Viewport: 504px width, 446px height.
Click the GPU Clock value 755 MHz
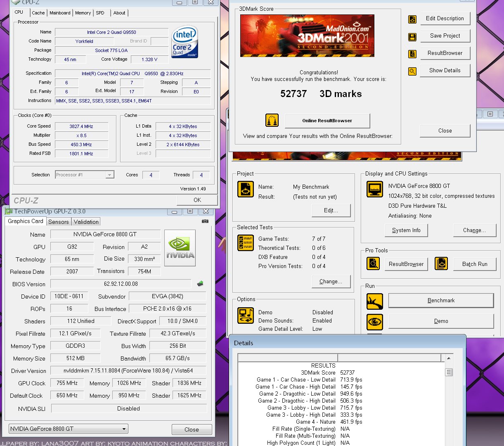click(67, 383)
